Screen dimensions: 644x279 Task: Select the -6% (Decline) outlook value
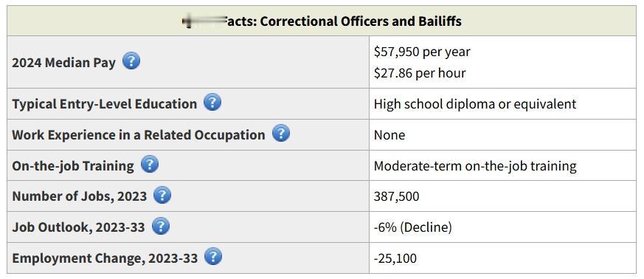(413, 227)
